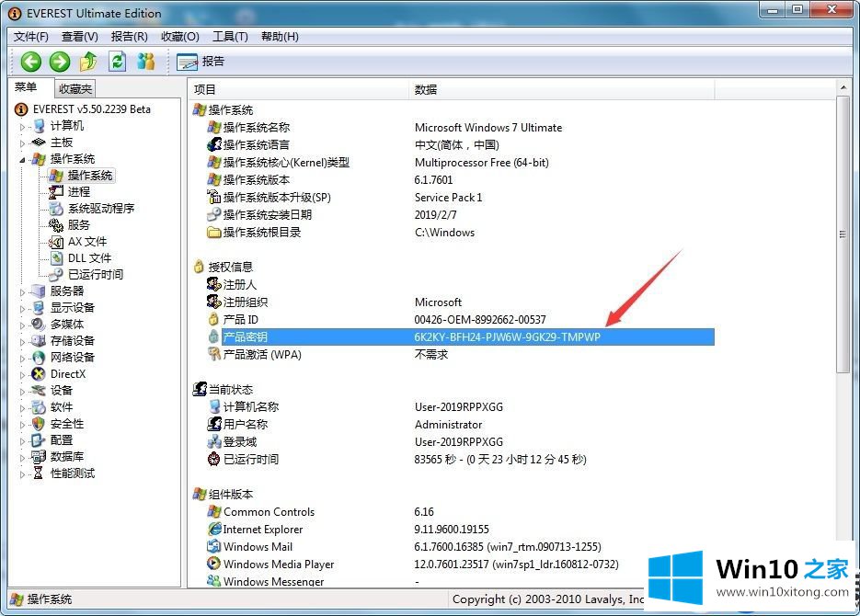
Task: Click the 产品激活 (WPA) keys icon
Action: (x=214, y=353)
